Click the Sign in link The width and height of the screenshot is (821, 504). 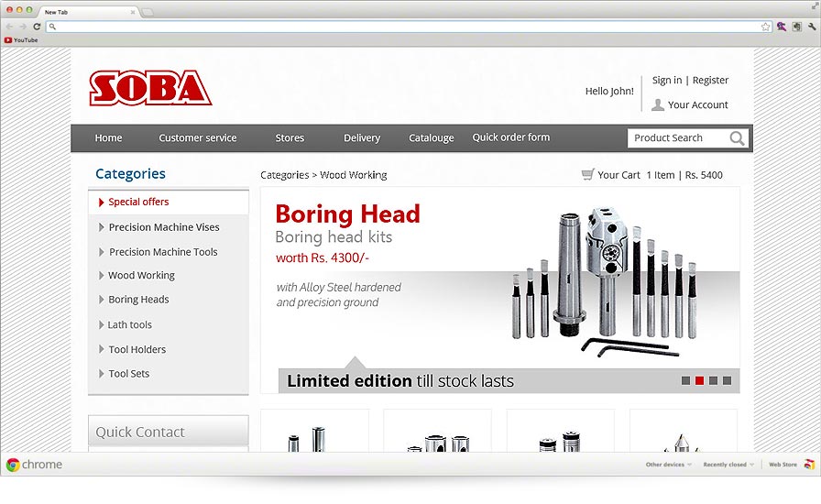tap(666, 81)
